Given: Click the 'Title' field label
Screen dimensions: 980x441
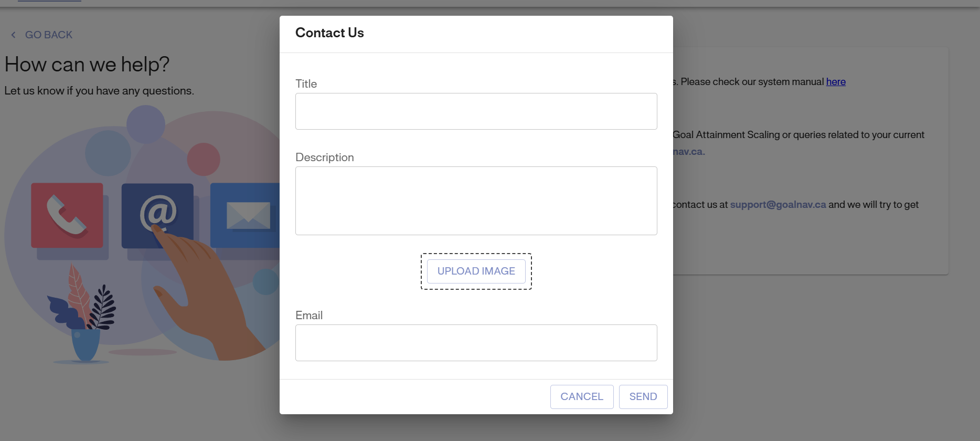Looking at the screenshot, I should point(306,84).
